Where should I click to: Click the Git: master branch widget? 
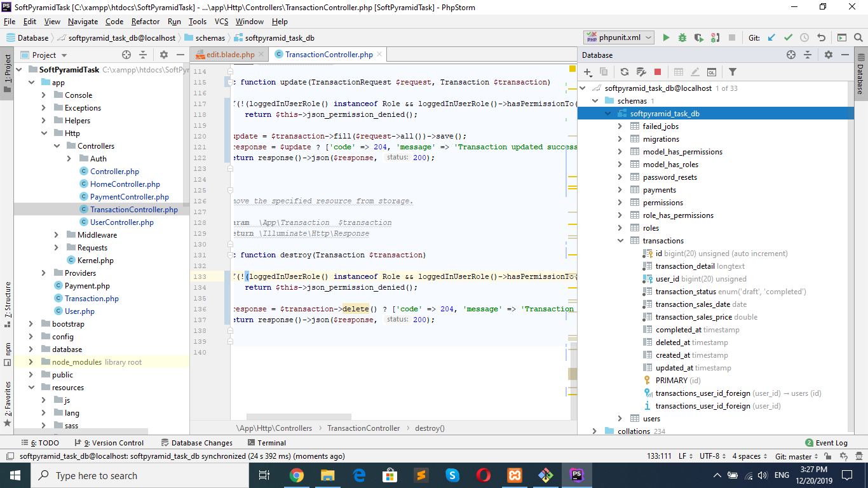(x=797, y=456)
